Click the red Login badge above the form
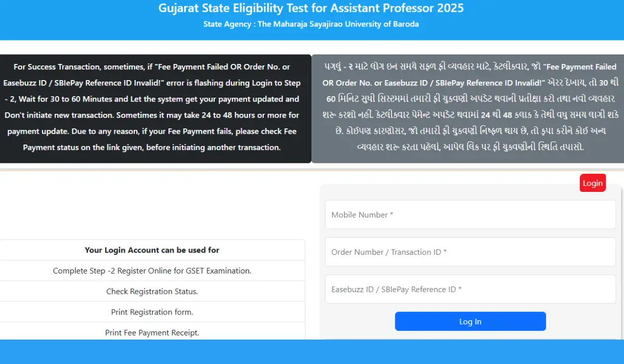The image size is (624, 364). tap(592, 183)
